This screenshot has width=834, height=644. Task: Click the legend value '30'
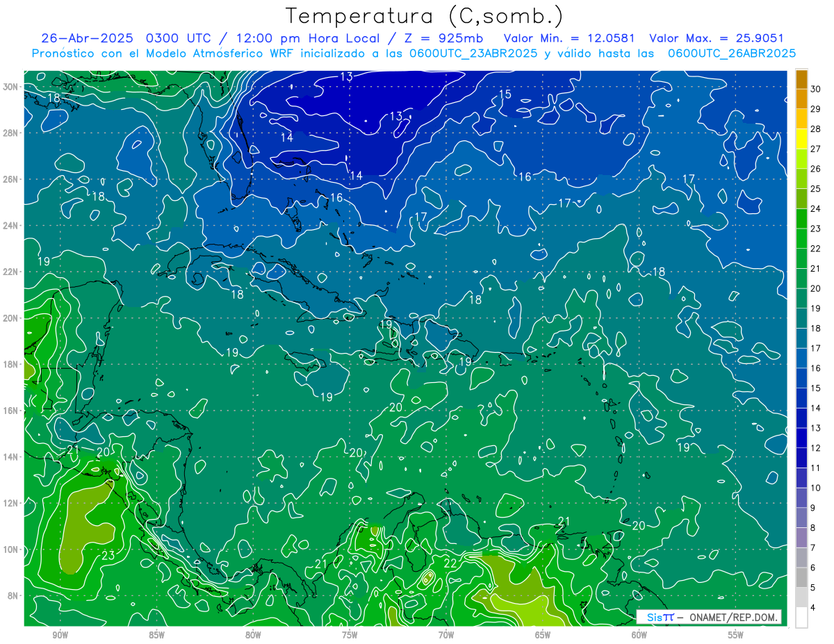[816, 89]
